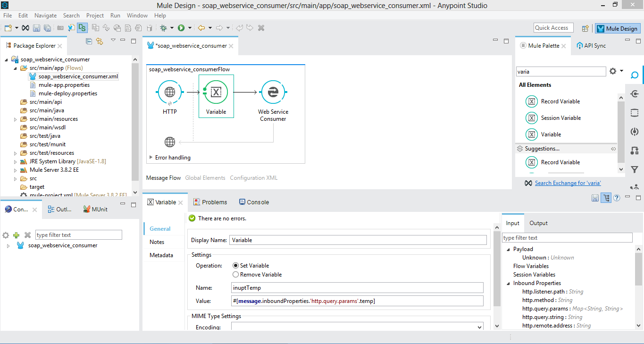
Task: Click the HTTP connector in the flow
Action: 170,92
